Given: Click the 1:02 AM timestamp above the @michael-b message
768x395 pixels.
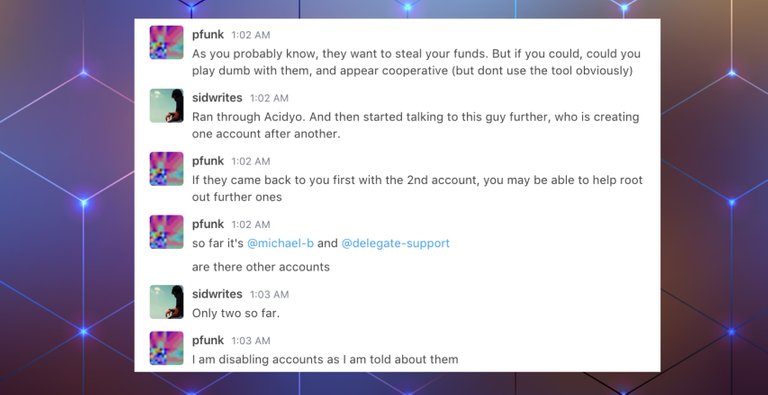Looking at the screenshot, I should coord(251,224).
